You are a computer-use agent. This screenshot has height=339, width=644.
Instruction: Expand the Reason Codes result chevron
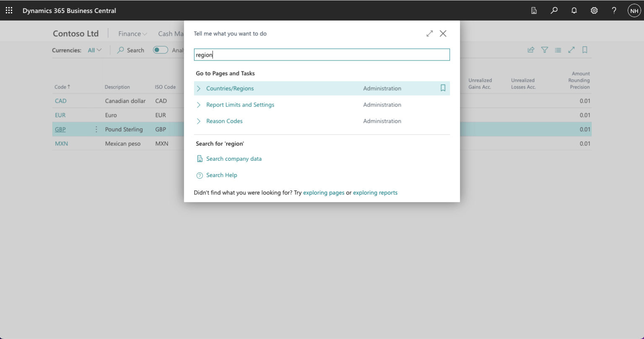(199, 121)
